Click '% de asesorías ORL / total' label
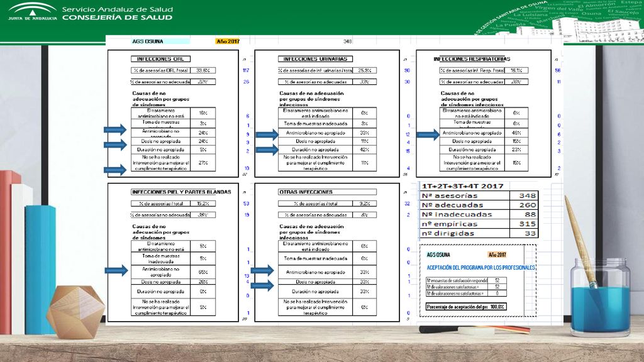The height and width of the screenshot is (362, 644). pyautogui.click(x=160, y=70)
